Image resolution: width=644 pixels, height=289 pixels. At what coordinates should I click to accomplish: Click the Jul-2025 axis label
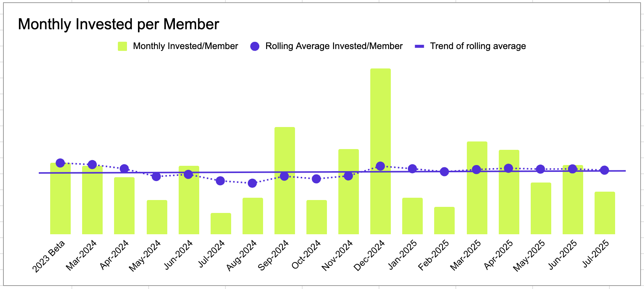tap(596, 253)
